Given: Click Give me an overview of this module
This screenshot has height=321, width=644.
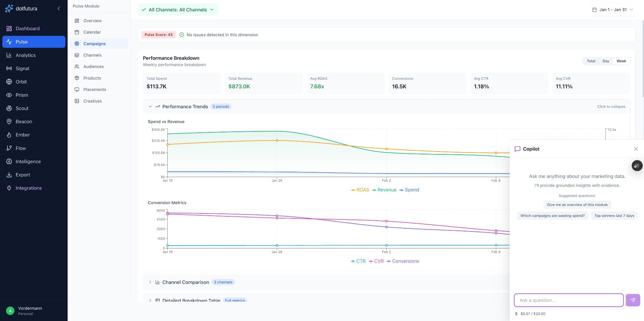Looking at the screenshot, I should pos(576,205).
